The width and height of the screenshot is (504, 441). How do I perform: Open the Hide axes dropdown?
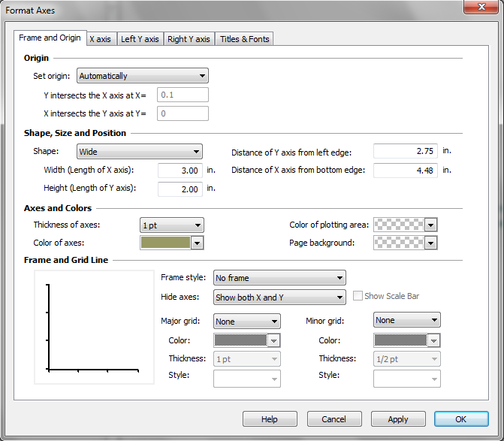click(279, 298)
